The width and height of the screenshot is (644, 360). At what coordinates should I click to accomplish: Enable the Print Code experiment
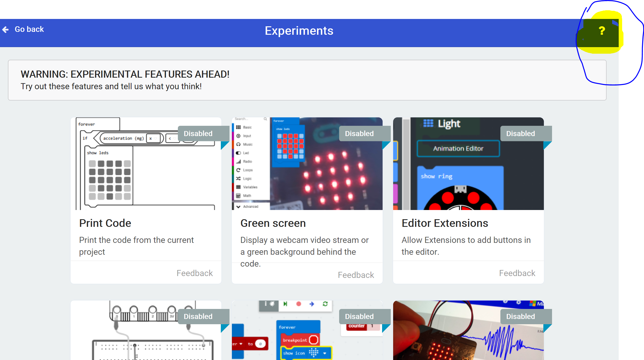pos(198,133)
